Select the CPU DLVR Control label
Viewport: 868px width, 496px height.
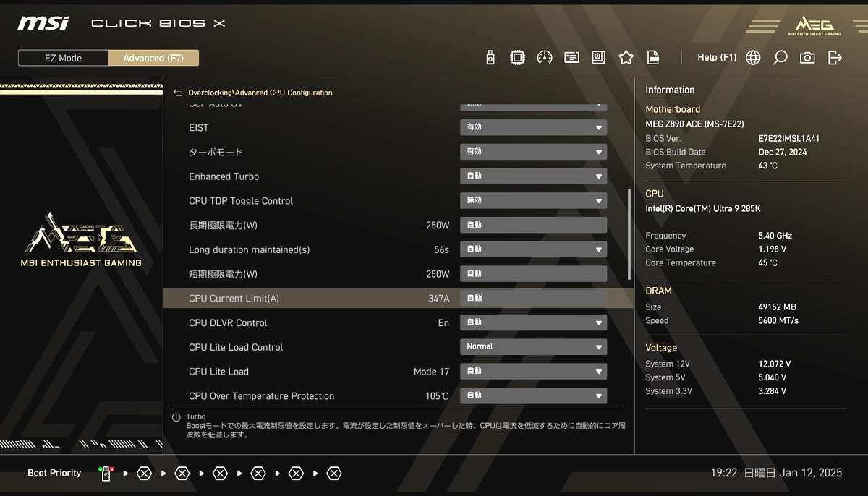(228, 323)
